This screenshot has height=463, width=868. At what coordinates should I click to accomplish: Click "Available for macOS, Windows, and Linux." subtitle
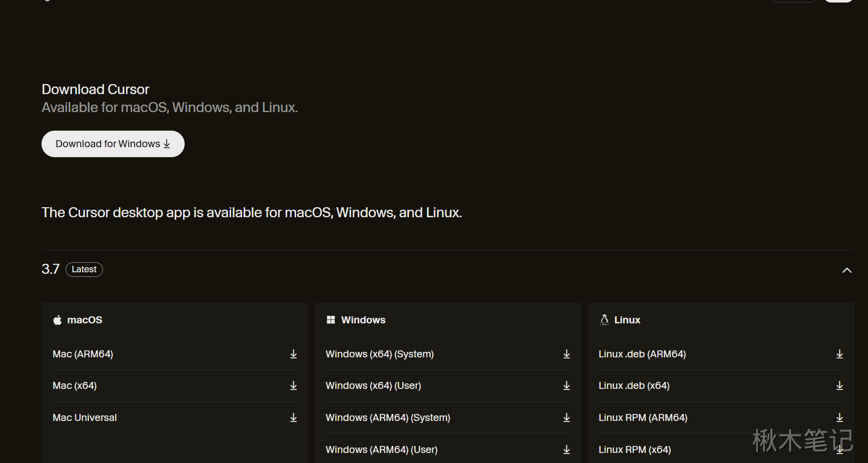[170, 108]
